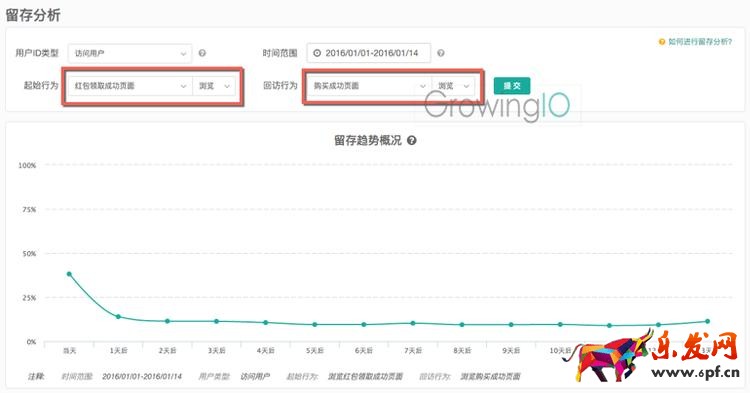Click the 75% y-axis label
Image resolution: width=750 pixels, height=393 pixels.
tap(29, 209)
